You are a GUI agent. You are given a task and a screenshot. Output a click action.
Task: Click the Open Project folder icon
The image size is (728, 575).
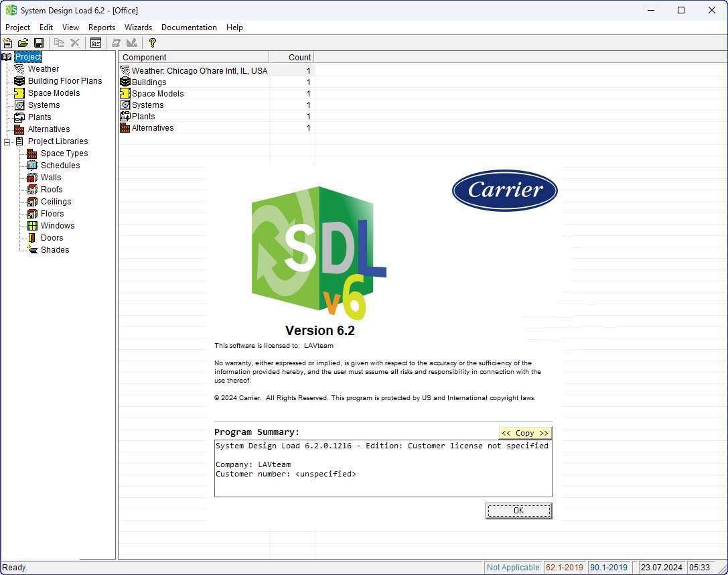[23, 43]
